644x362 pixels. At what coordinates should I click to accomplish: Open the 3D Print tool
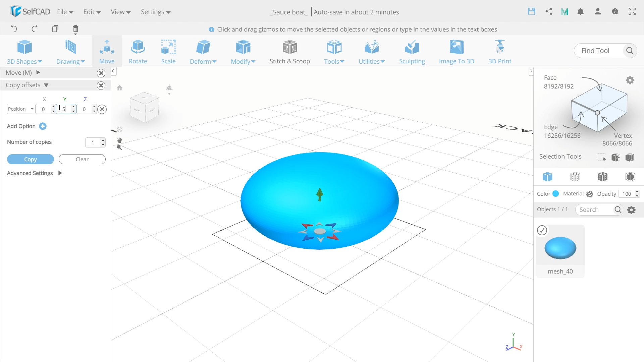(x=500, y=52)
